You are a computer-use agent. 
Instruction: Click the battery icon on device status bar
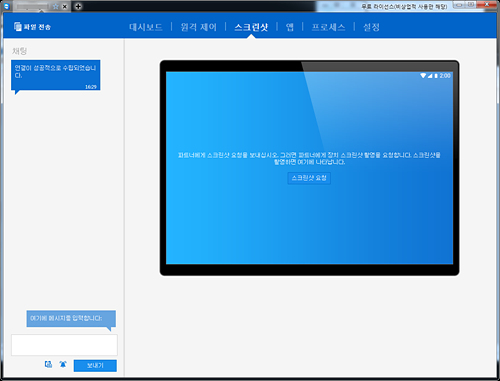(x=436, y=76)
